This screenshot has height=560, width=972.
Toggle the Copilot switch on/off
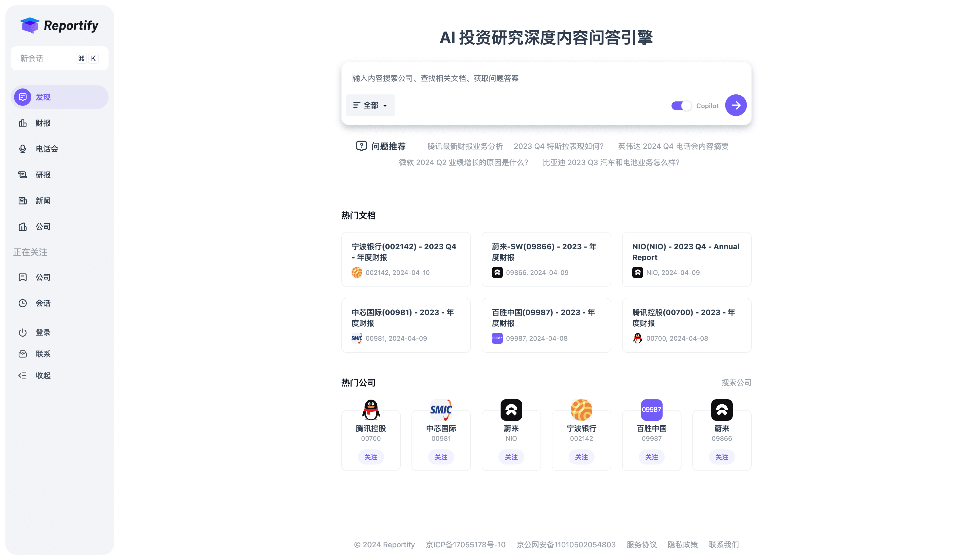click(681, 105)
